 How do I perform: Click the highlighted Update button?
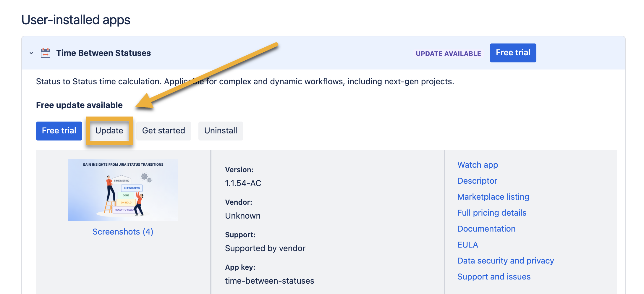[109, 131]
